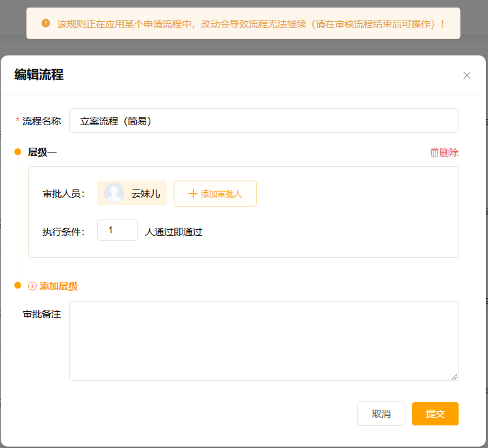Click the plus icon in 添加审批人 button

tap(193, 194)
